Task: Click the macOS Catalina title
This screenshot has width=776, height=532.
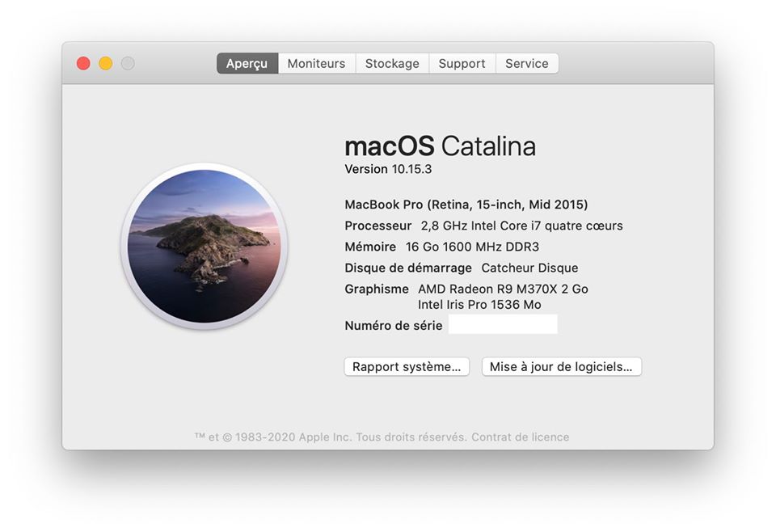Action: [440, 146]
